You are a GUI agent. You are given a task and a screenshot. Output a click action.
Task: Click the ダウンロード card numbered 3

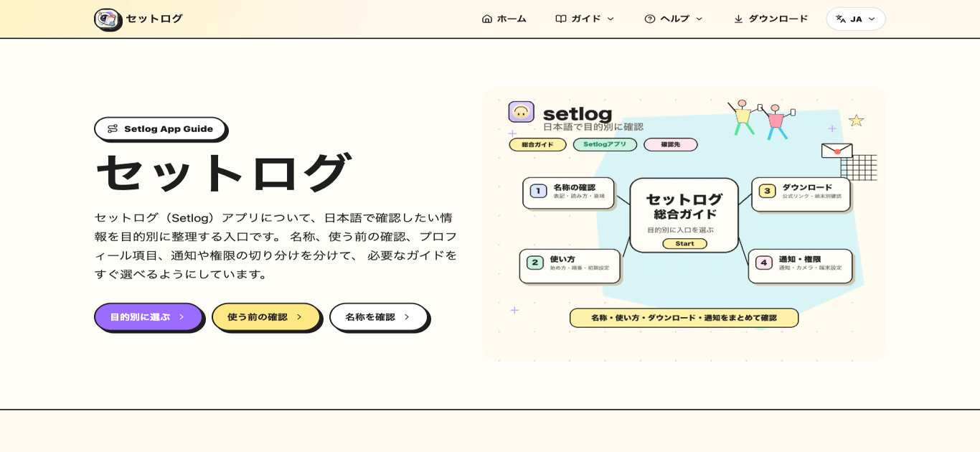click(x=801, y=194)
